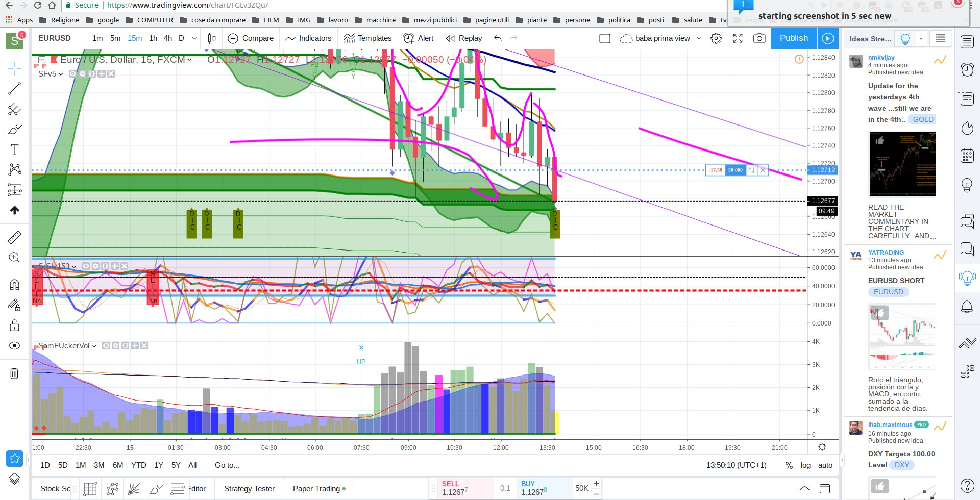
Task: Open the pitchfork tools
Action: tap(14, 109)
